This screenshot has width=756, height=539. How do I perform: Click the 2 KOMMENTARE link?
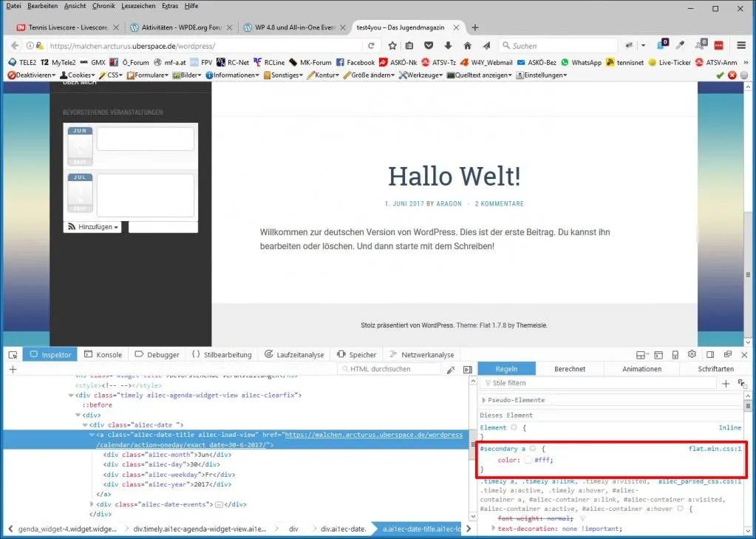click(x=499, y=204)
